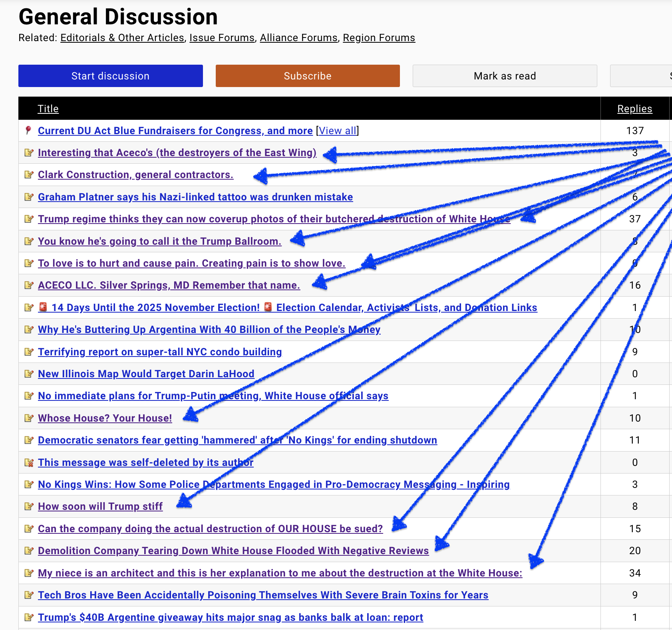The width and height of the screenshot is (672, 630).
Task: Click the Mark as read button
Action: pos(505,76)
